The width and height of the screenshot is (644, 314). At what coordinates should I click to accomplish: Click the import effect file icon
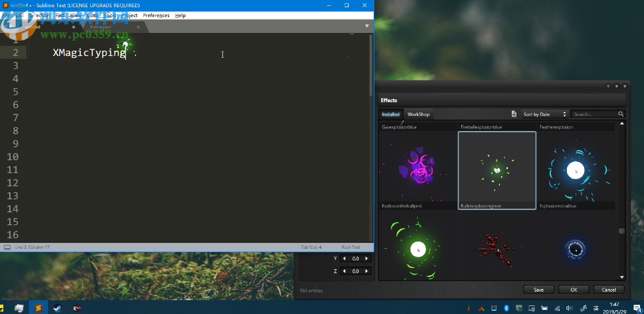pyautogui.click(x=514, y=114)
